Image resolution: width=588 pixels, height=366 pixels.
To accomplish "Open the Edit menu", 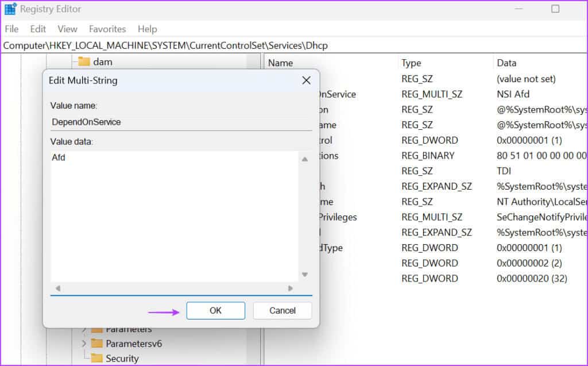I will point(38,29).
